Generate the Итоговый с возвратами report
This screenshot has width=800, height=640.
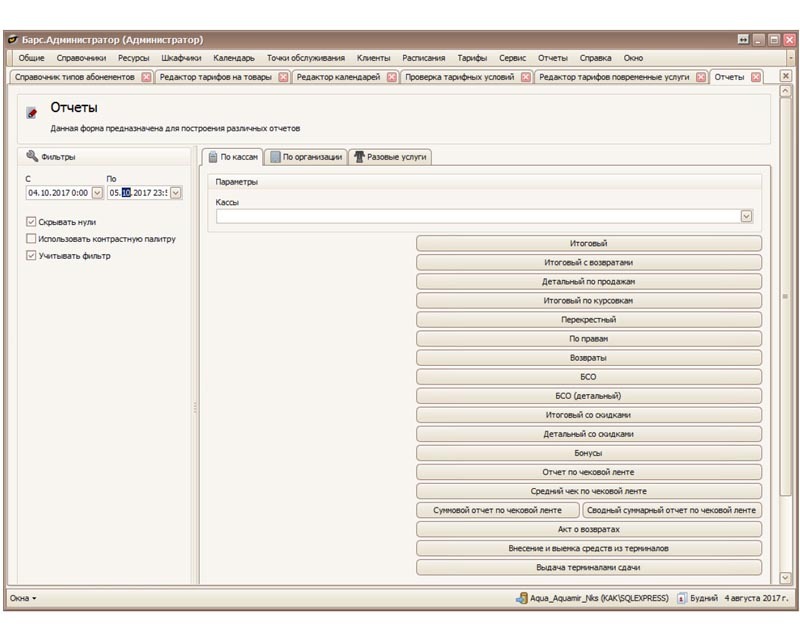coord(588,262)
